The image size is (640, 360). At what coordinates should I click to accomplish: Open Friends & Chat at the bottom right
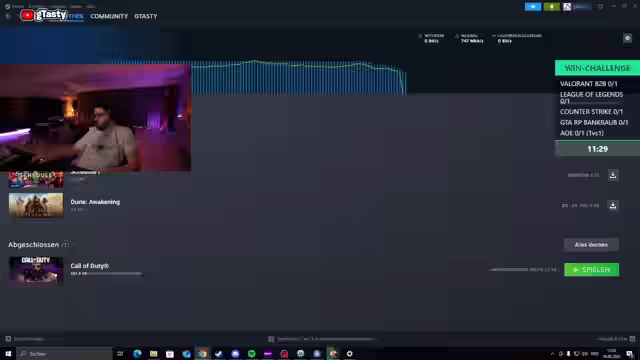point(616,339)
